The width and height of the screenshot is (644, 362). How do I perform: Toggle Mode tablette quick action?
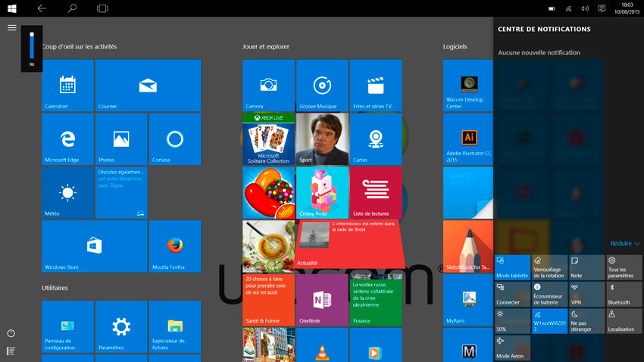pyautogui.click(x=513, y=267)
